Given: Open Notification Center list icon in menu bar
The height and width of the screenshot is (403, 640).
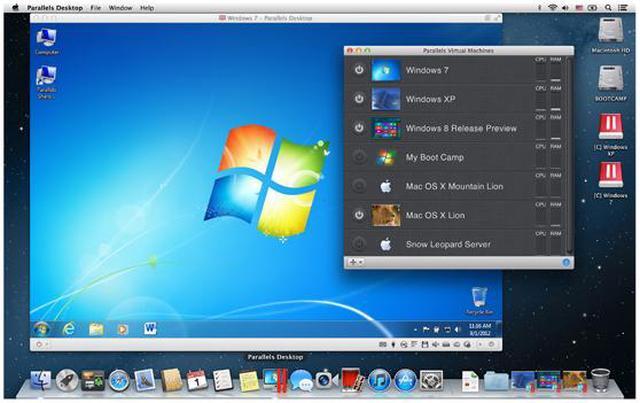Looking at the screenshot, I should click(622, 7).
